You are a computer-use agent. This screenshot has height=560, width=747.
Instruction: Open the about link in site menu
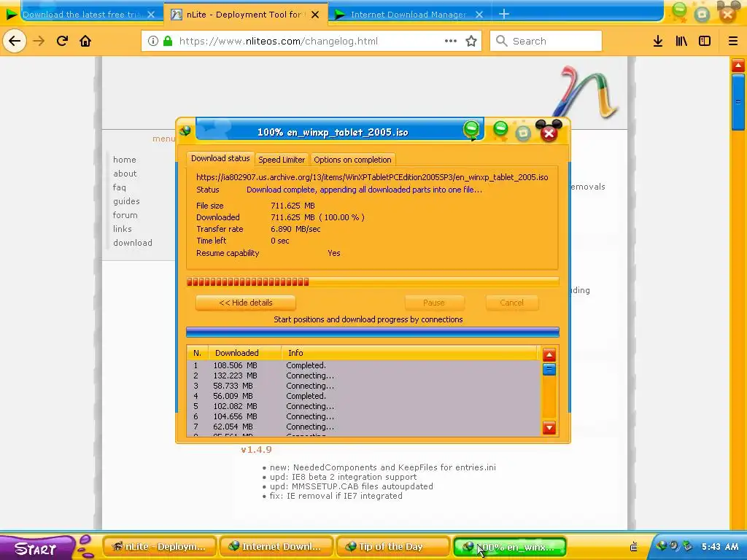125,174
